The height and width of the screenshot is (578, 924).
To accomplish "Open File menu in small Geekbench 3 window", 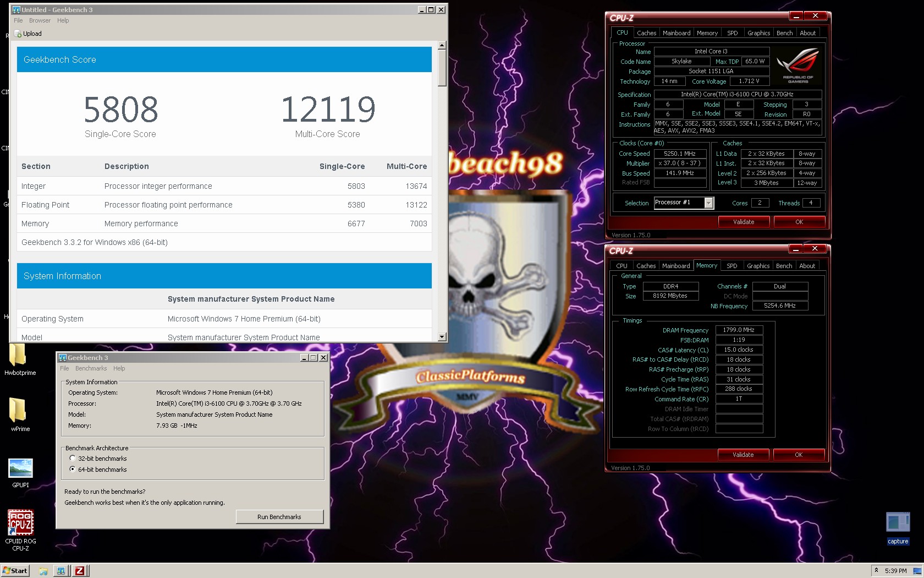I will (x=64, y=368).
